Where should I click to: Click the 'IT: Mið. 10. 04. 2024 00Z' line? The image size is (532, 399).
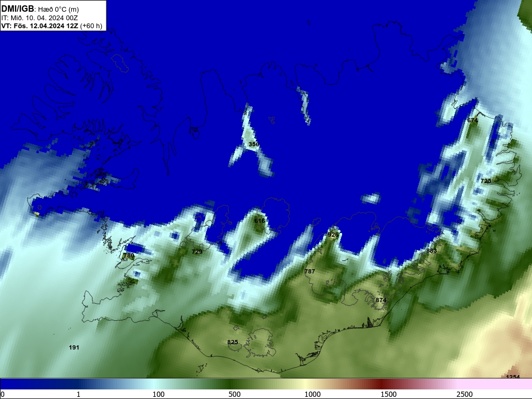(x=39, y=18)
